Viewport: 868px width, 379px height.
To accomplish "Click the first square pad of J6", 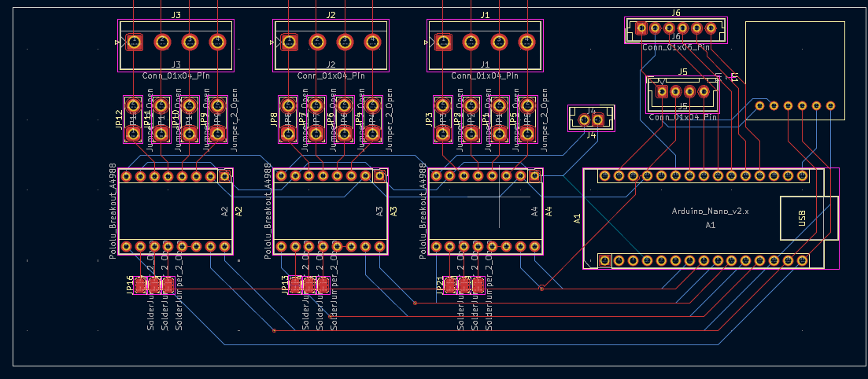I will (641, 28).
